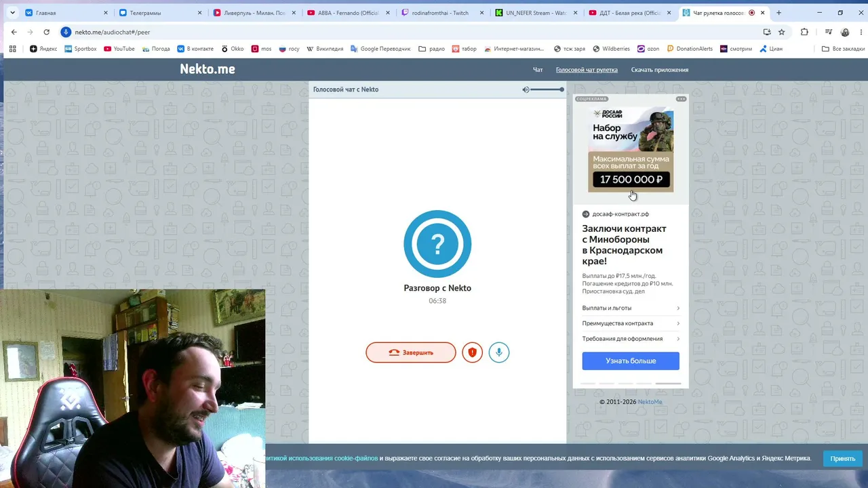Open the смотрим bookmark
This screenshot has height=488, width=868.
pyautogui.click(x=736, y=49)
